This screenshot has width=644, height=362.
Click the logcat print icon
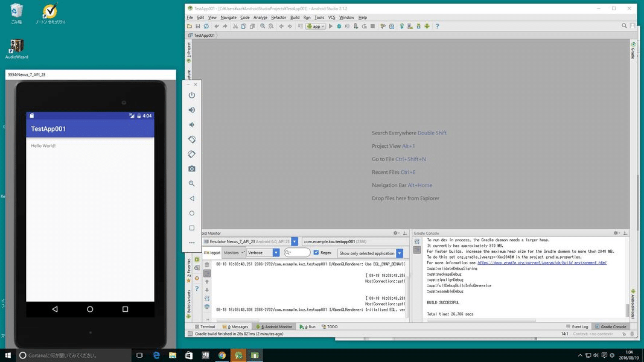(x=207, y=306)
